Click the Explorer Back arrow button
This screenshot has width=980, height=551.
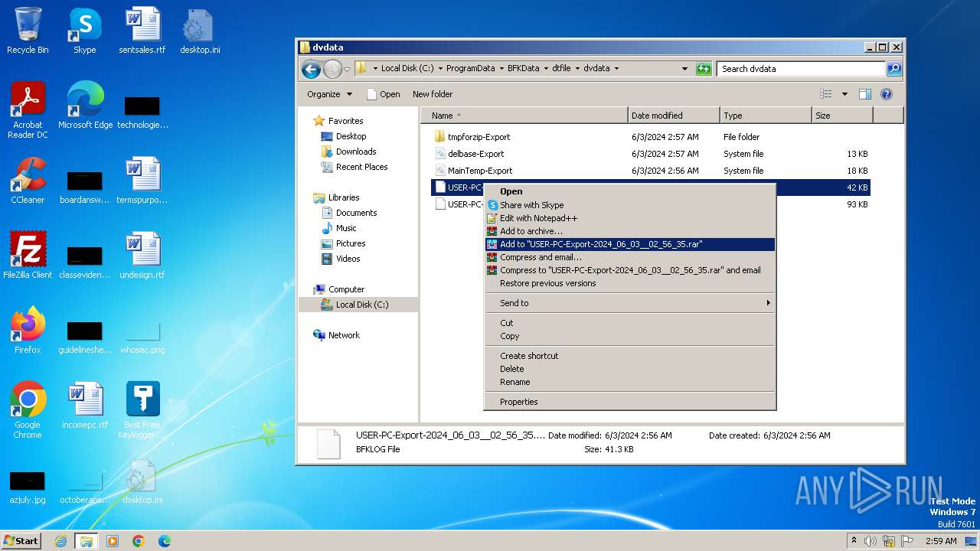[311, 69]
